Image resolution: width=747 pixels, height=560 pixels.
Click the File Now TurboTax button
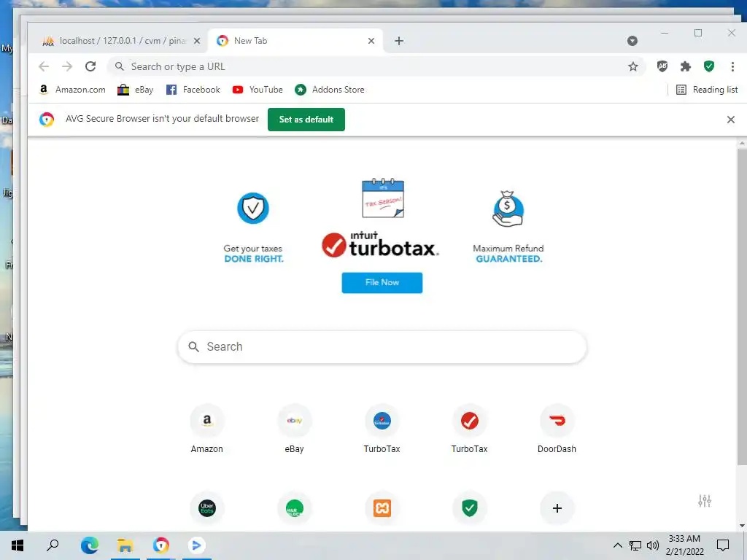tap(382, 282)
